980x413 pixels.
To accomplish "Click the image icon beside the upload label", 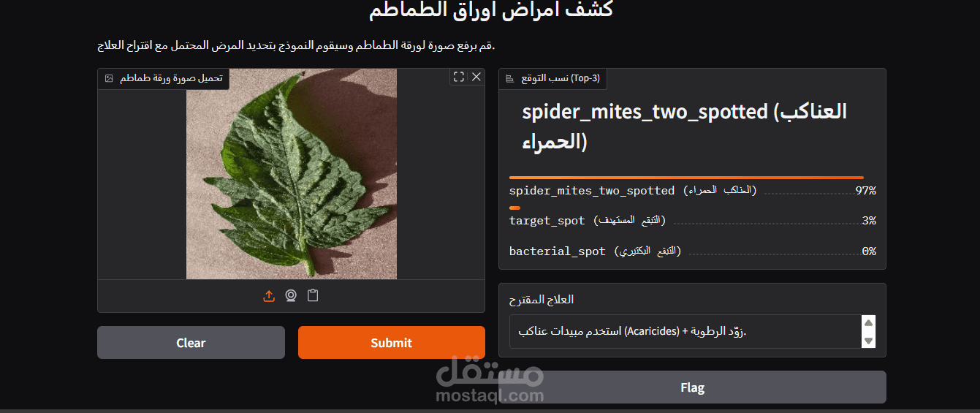I will [109, 78].
